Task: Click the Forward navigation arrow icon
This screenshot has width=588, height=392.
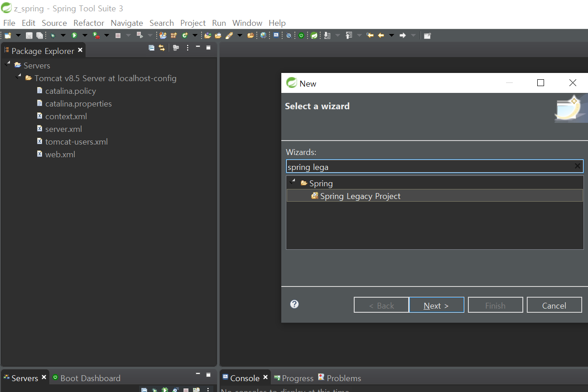Action: pos(403,35)
